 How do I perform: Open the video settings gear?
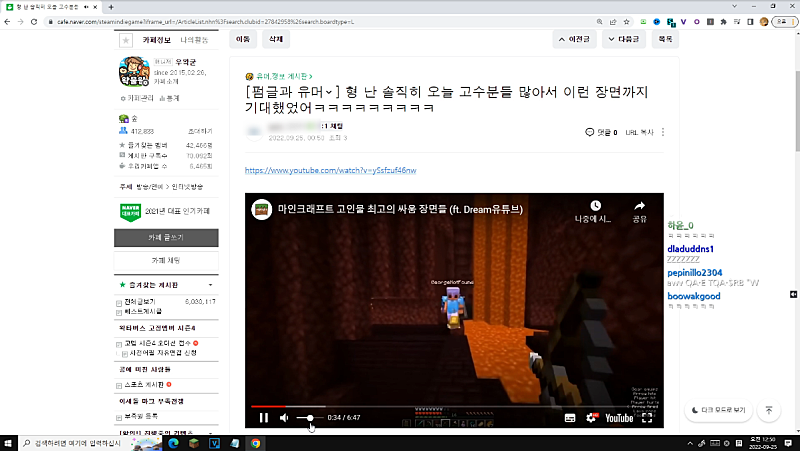(590, 417)
